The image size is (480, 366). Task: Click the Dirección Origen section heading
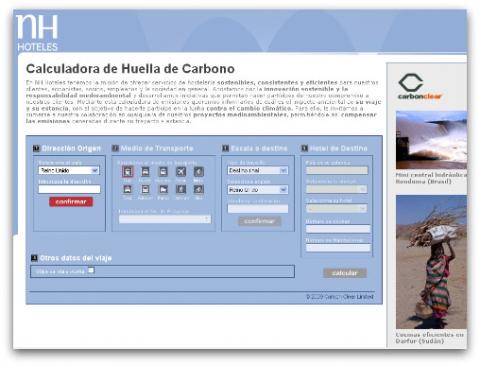tap(71, 148)
